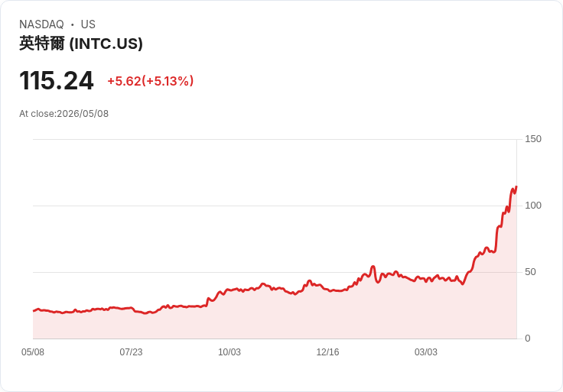Click the 03/03 x-axis date label

point(426,352)
